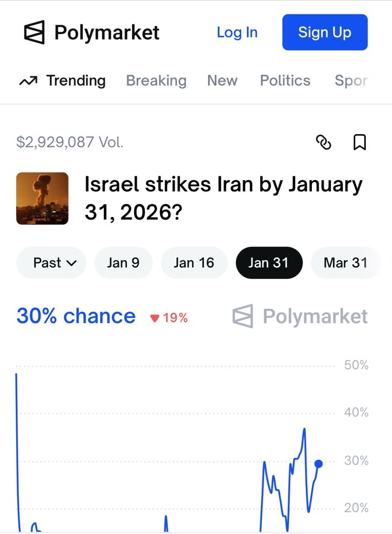Switch to the New tab
392x534 pixels.
[222, 81]
